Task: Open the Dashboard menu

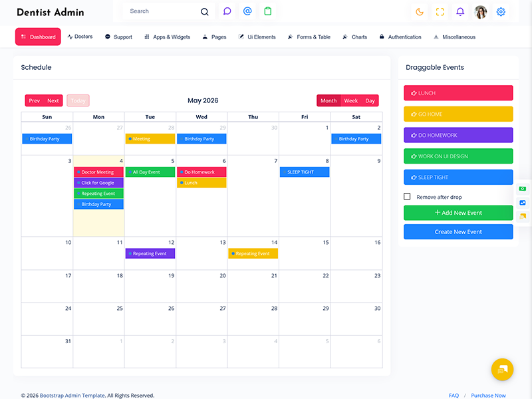Action: pos(38,37)
